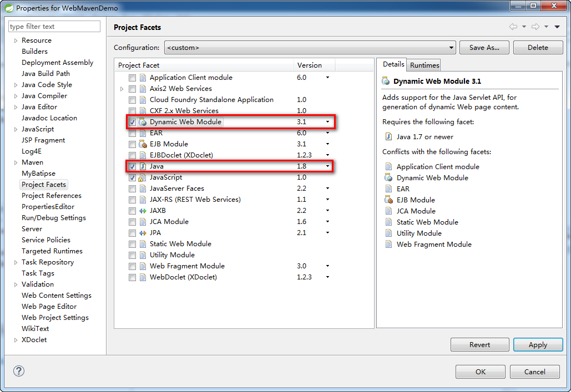Click the forward navigation arrow icon
This screenshot has height=392, width=571.
535,27
